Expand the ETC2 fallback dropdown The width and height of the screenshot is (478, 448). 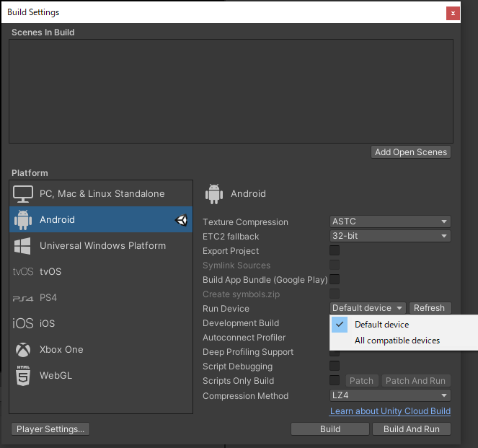390,237
